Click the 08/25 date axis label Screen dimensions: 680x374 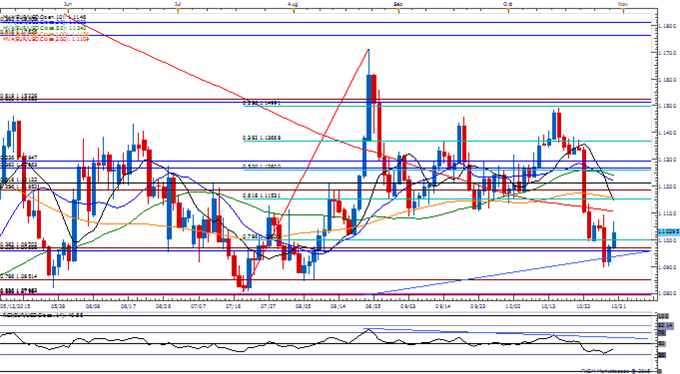coord(373,305)
